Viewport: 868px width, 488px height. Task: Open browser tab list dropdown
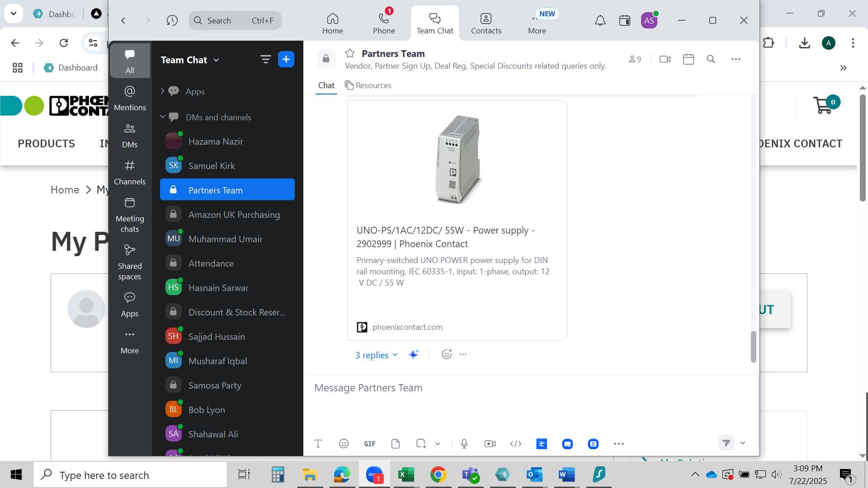click(14, 13)
